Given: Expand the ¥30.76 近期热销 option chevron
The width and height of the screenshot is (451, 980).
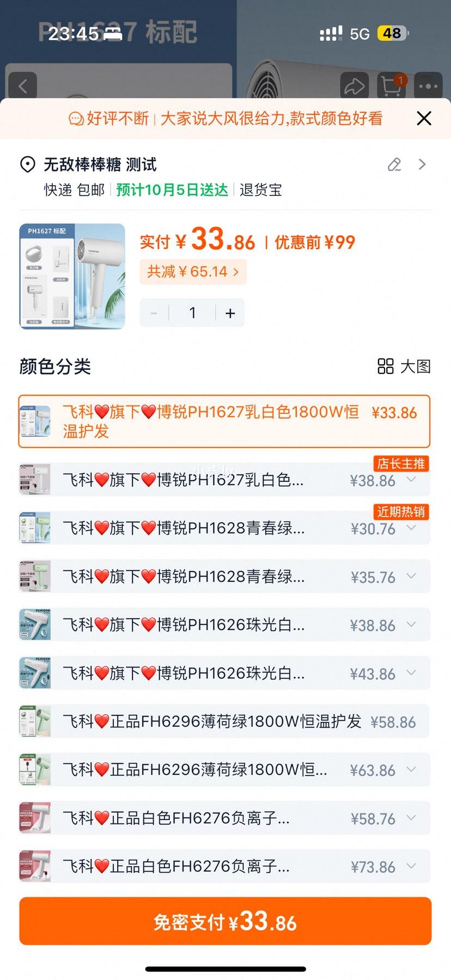Looking at the screenshot, I should [x=411, y=528].
